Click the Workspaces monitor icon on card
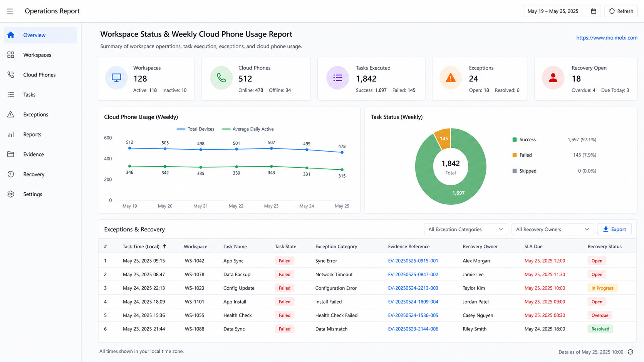Screen dimensions: 644x362 (116, 78)
